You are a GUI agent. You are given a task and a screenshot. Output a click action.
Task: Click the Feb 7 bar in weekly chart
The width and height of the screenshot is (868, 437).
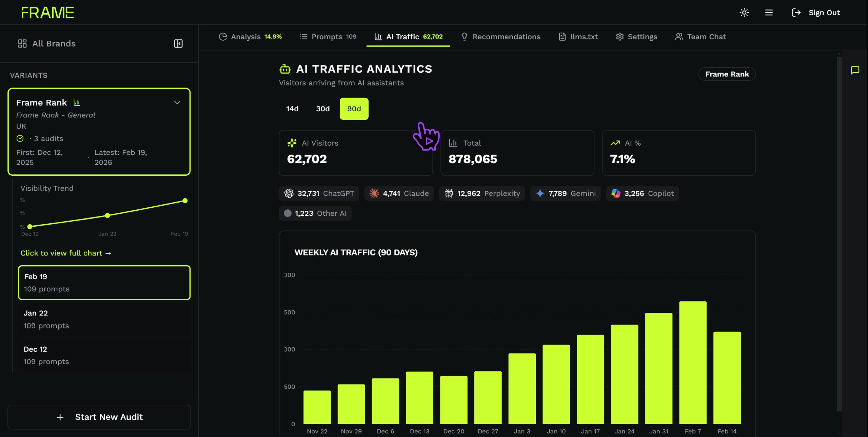tap(693, 362)
